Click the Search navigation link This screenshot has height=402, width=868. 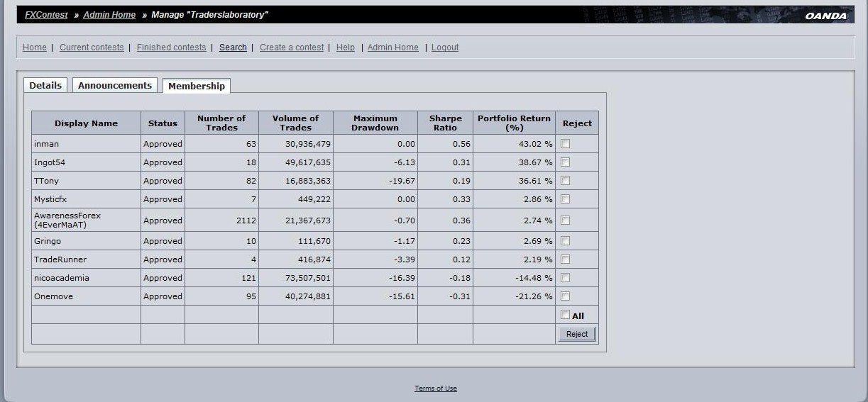233,48
